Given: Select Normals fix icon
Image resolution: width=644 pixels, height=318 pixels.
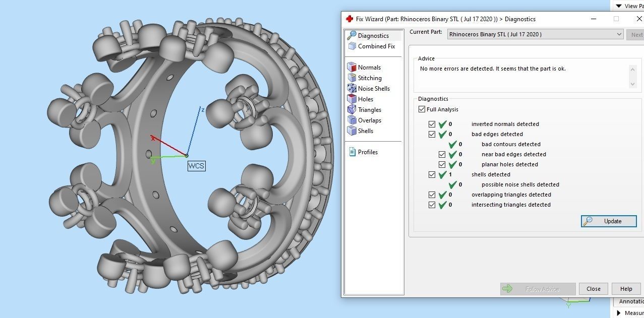Looking at the screenshot, I should 352,68.
